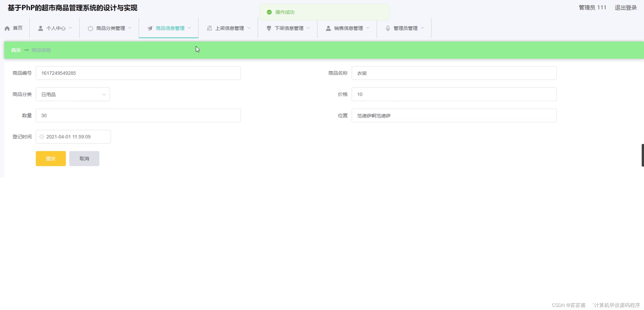
Task: Click the success checkmark in 操作成功 message
Action: coord(269,12)
